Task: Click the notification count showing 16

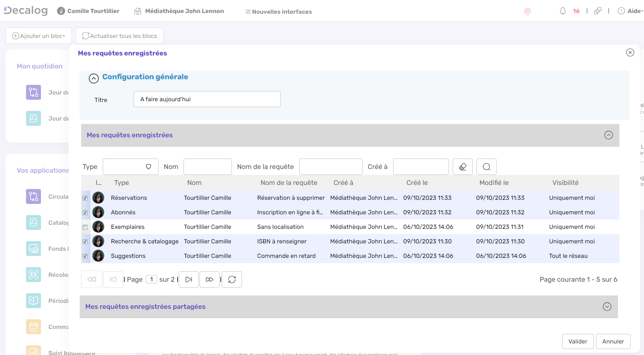Action: 576,11
